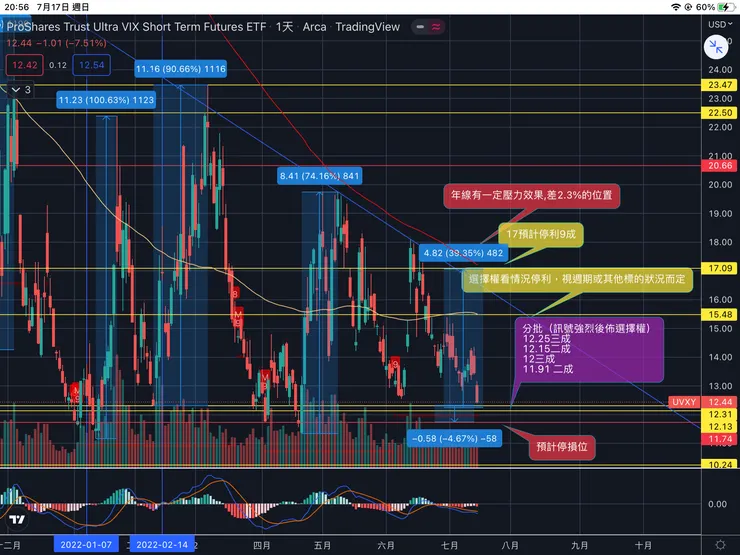The height and width of the screenshot is (555, 740).
Task: Click the 十月 label on time axis
Action: (x=643, y=545)
